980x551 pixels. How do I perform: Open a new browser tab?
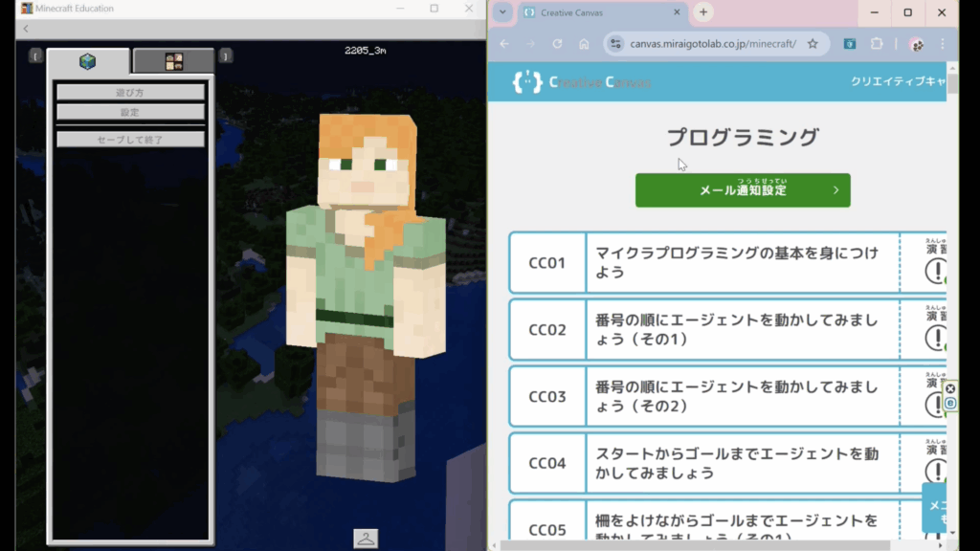coord(703,12)
